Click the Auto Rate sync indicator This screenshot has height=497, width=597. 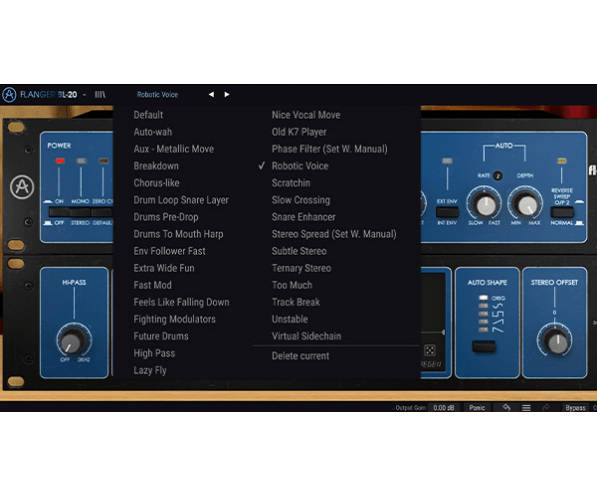[x=497, y=176]
